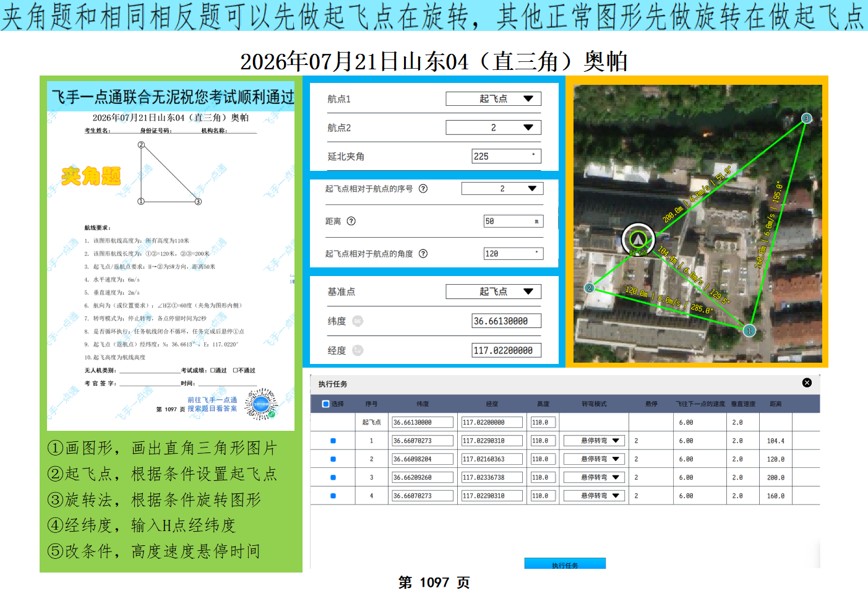
Task: Select waypoint marker 1 on the map
Action: click(x=749, y=331)
